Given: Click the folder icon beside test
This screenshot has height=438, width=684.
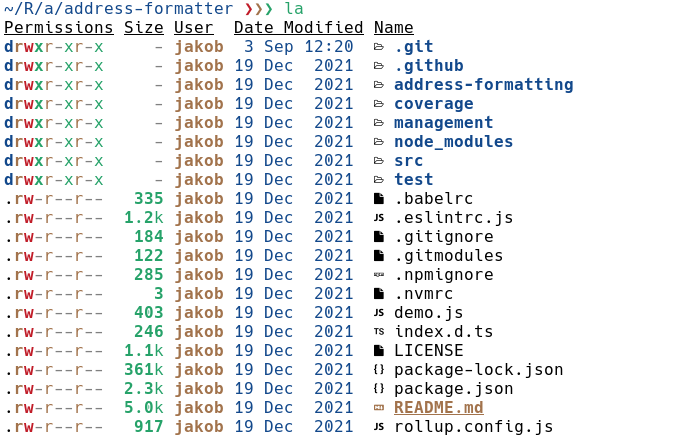Looking at the screenshot, I should click(379, 180).
